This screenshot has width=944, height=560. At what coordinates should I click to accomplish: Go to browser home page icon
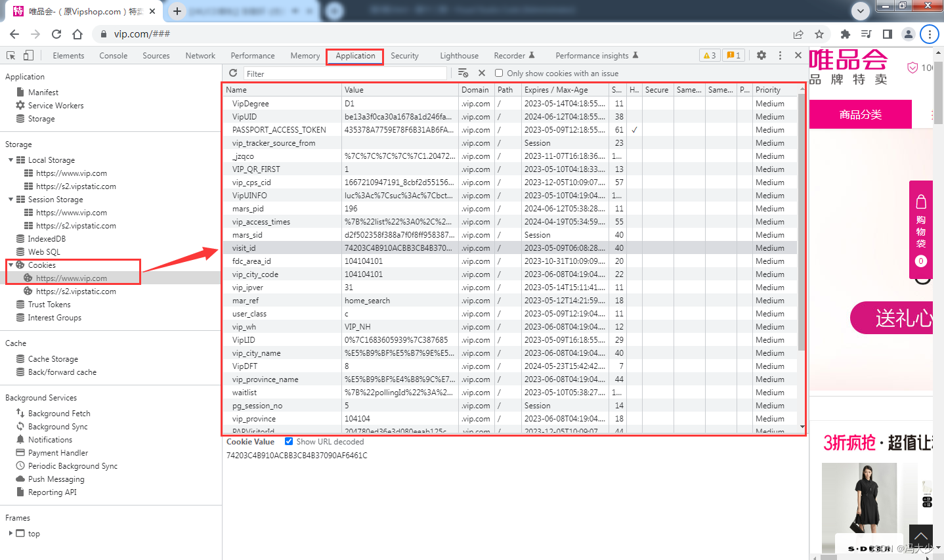77,34
